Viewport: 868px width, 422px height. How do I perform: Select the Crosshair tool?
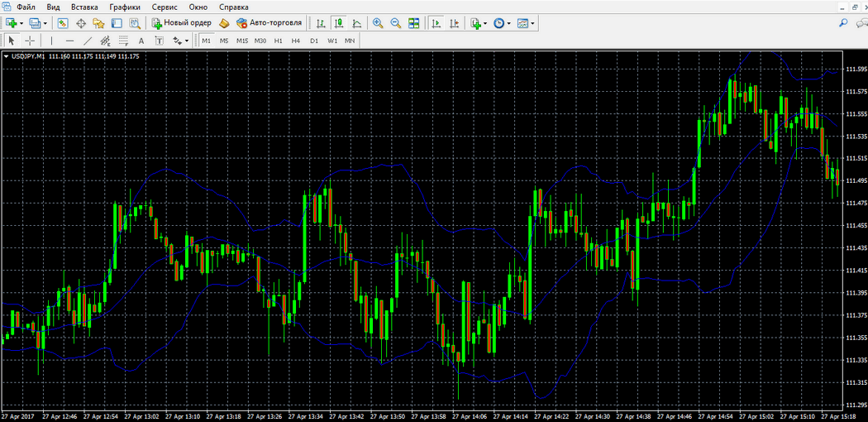(x=30, y=41)
